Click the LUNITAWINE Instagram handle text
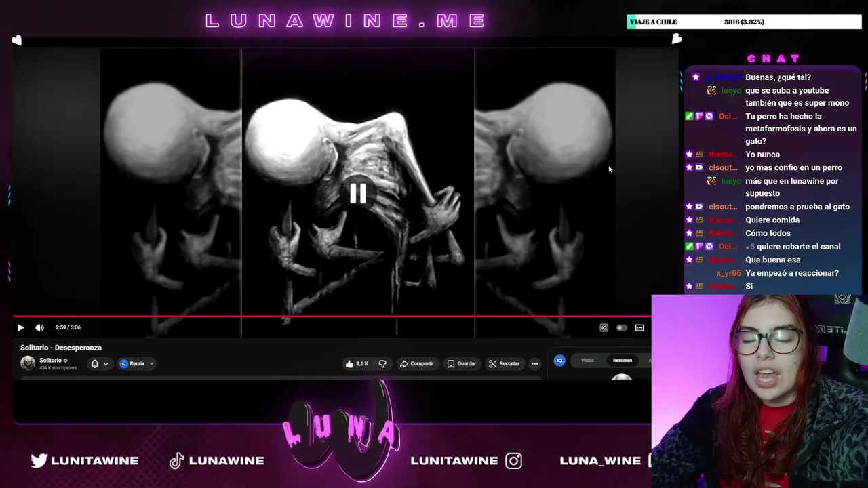The height and width of the screenshot is (488, 868). [x=454, y=461]
